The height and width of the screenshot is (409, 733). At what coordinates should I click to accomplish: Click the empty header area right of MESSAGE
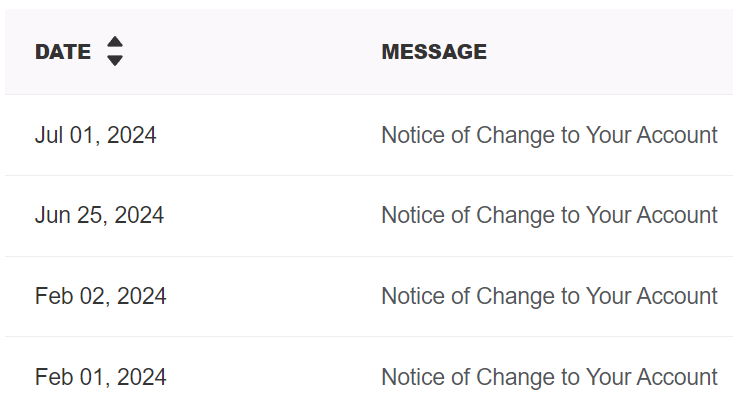pos(610,52)
